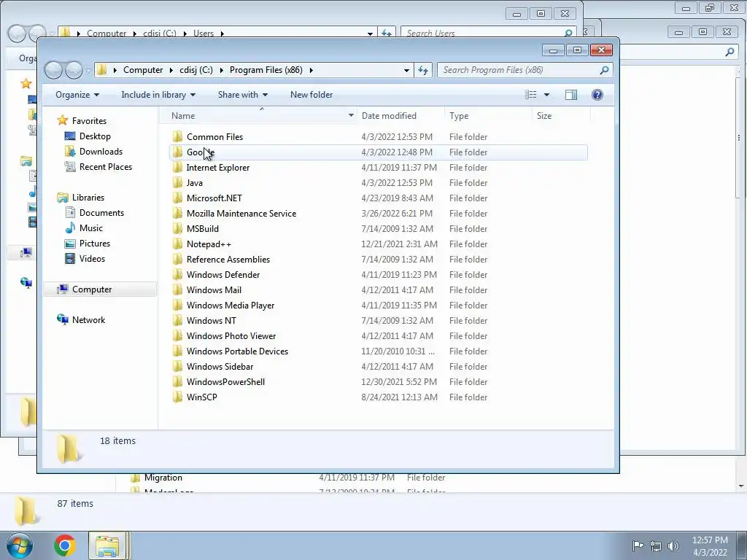This screenshot has height=560, width=747.
Task: Click the Help question mark icon
Action: pyautogui.click(x=597, y=95)
